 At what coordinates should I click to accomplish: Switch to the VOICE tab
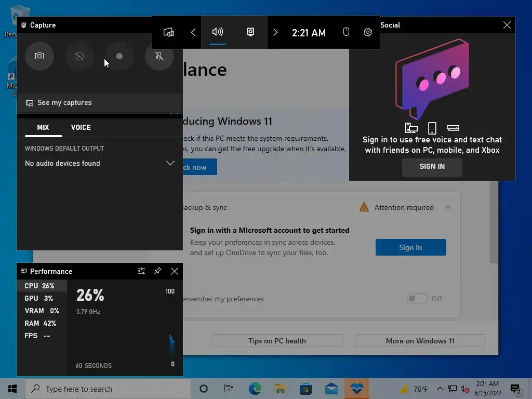click(x=81, y=128)
